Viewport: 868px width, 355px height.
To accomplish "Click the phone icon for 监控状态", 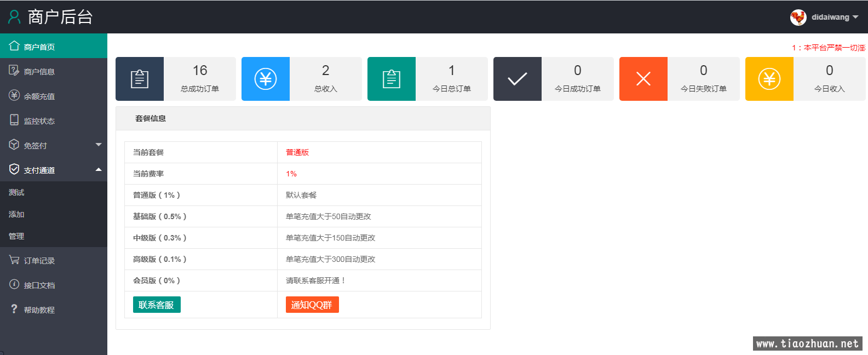I will [14, 120].
